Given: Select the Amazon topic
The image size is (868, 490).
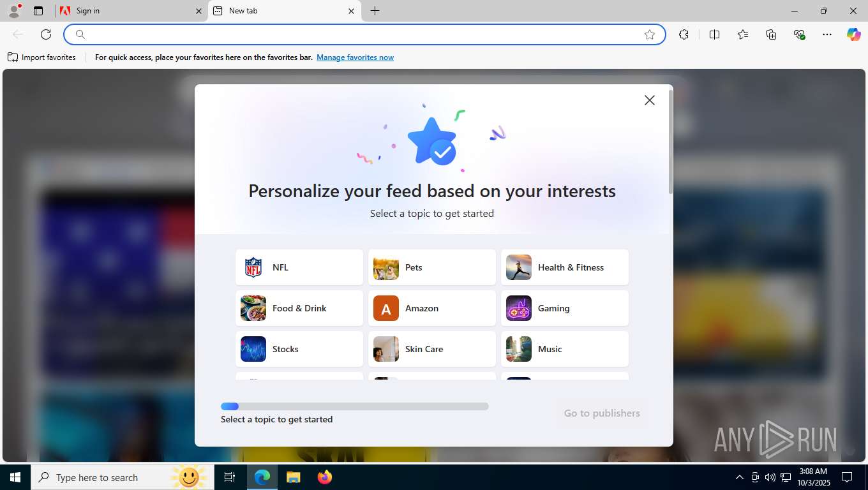Looking at the screenshot, I should (x=432, y=308).
